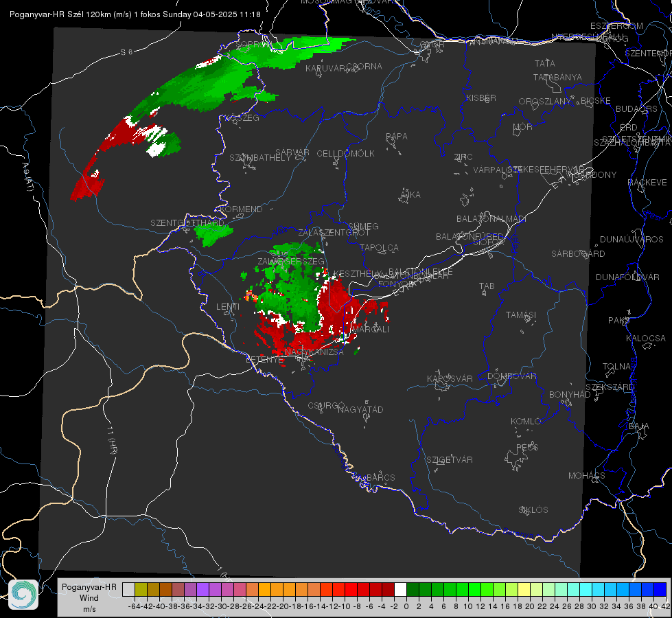Screen dimensions: 672x618
Task: Click the 'PECS' city label
Action: pyautogui.click(x=526, y=448)
